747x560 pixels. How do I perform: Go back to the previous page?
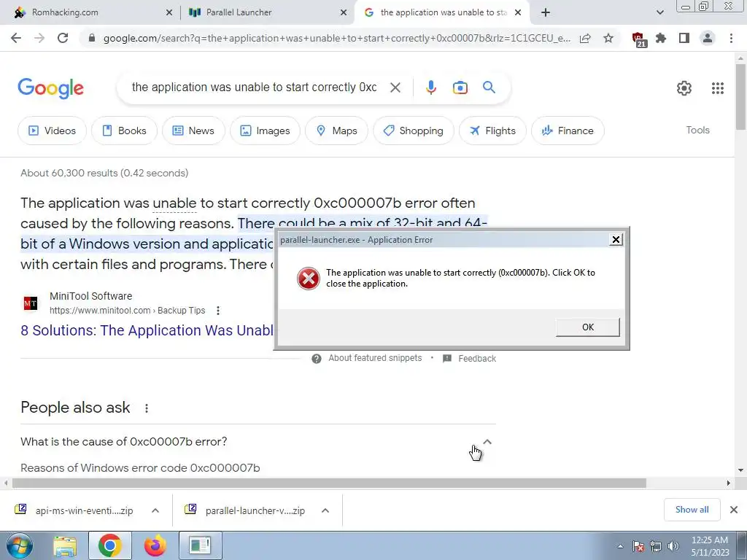(x=16, y=38)
